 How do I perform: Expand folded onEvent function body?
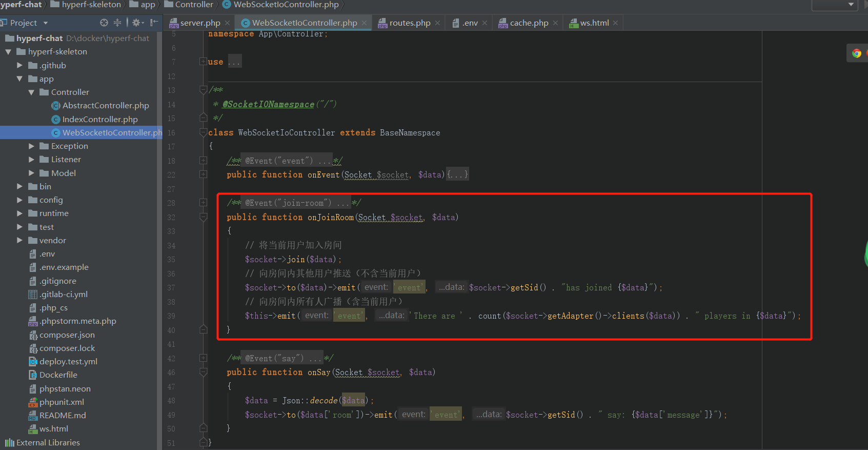tap(203, 174)
